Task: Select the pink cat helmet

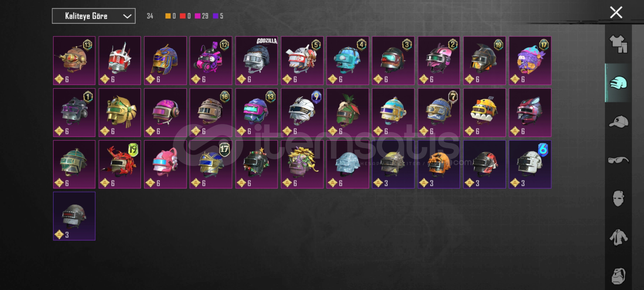Action: (x=165, y=164)
